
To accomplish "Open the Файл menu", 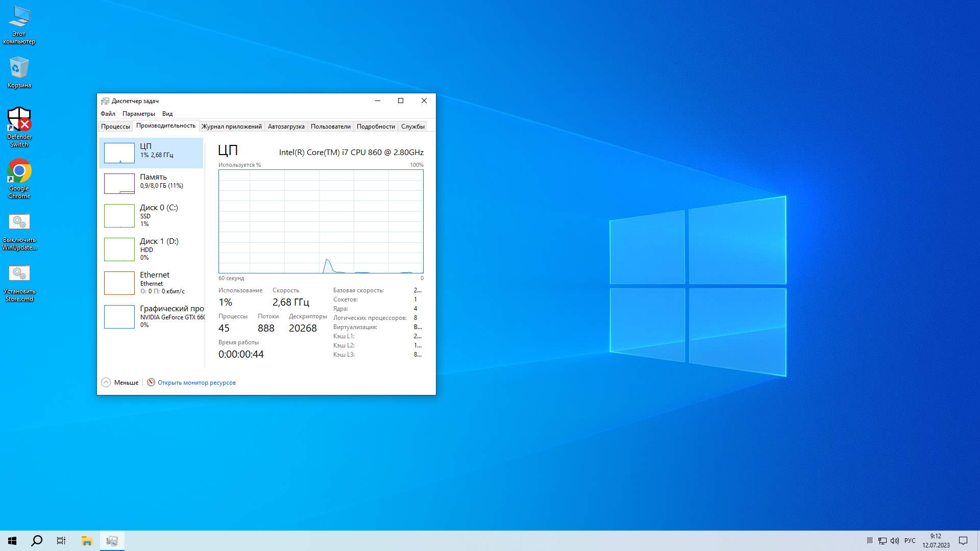I will (x=108, y=114).
